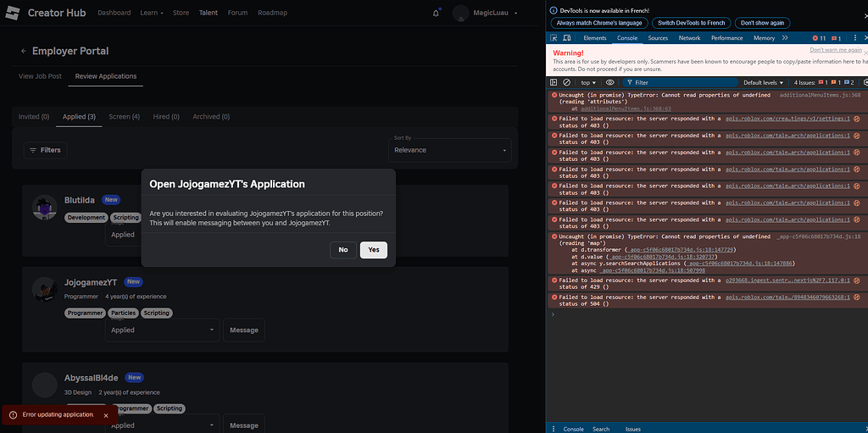Show more DevTools tabs chevron
This screenshot has height=433, width=868.
(785, 38)
